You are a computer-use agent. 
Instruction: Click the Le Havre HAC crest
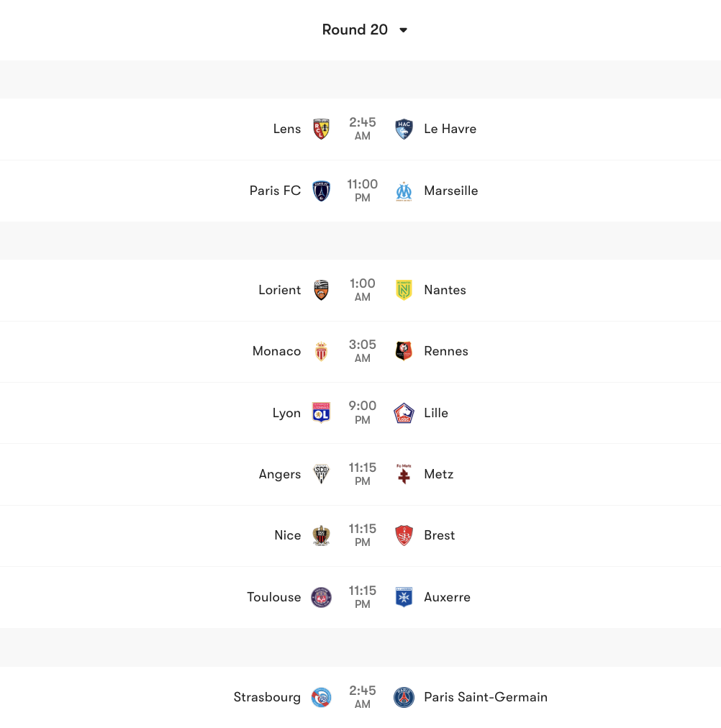(x=404, y=129)
